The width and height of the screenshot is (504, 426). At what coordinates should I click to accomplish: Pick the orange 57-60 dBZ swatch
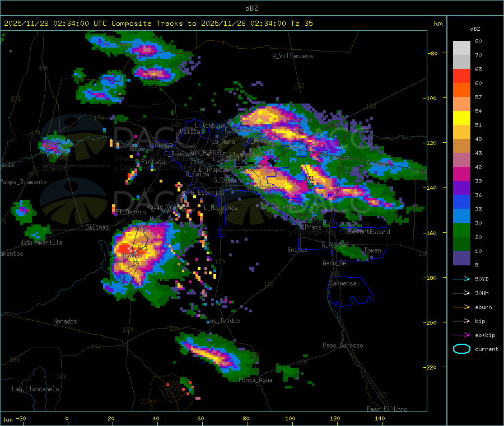pyautogui.click(x=461, y=90)
